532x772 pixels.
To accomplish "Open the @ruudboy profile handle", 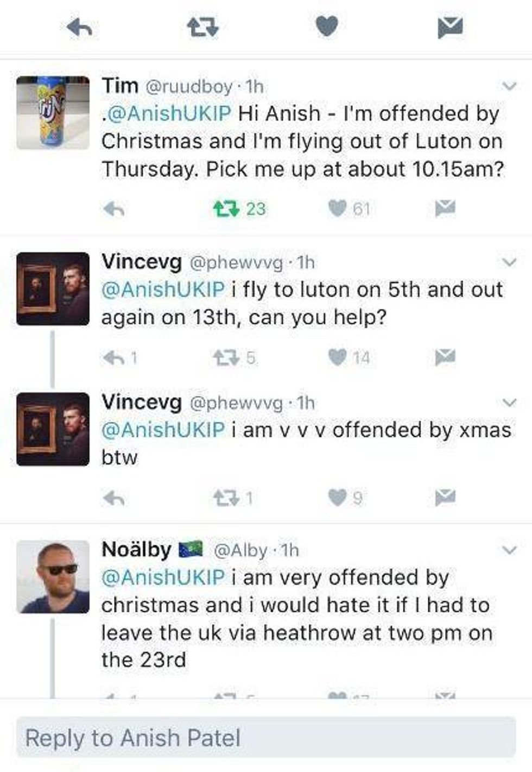I will pyautogui.click(x=189, y=86).
